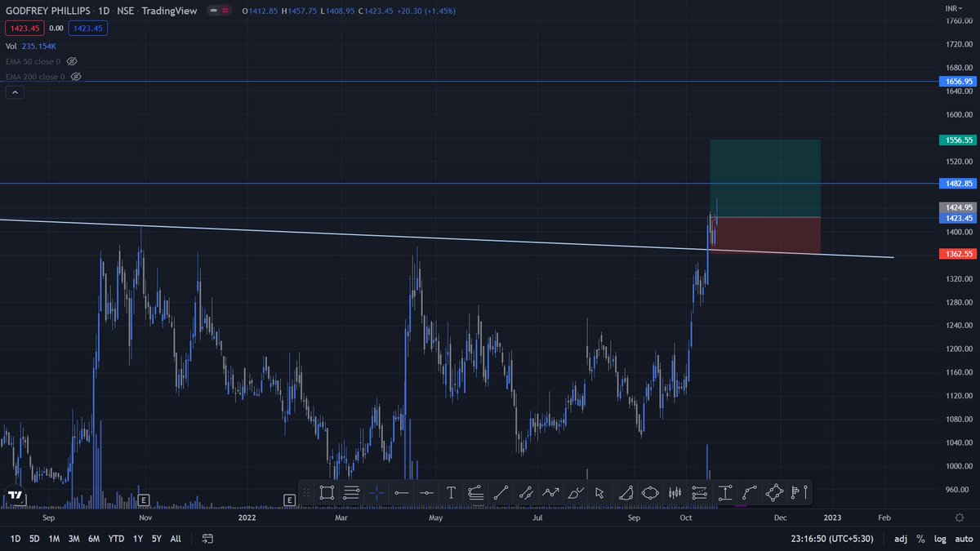Select the Ellipse shape tool
980x551 pixels.
coord(650,492)
